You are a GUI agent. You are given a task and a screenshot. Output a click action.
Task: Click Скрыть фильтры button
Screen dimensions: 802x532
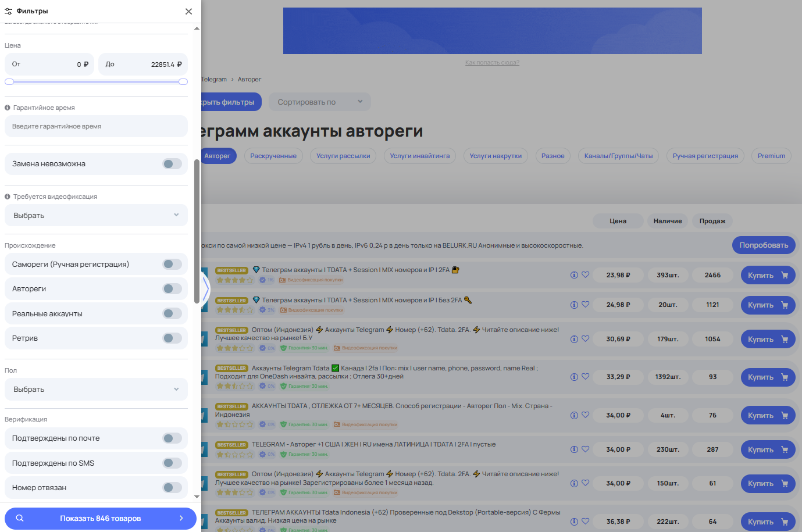[x=231, y=102]
